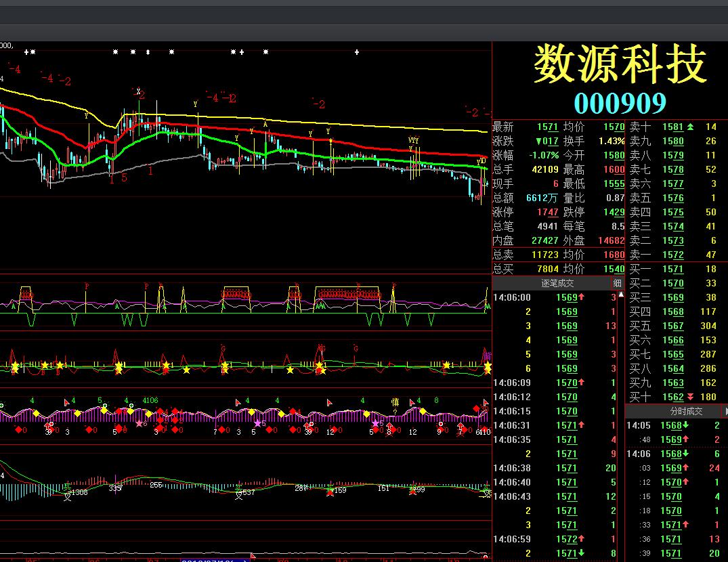The image size is (728, 562).
Task: Click the 总手 value 42109
Action: 545,169
